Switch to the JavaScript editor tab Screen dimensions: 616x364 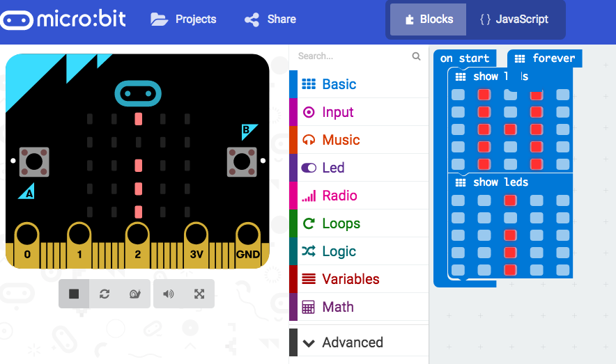point(514,19)
